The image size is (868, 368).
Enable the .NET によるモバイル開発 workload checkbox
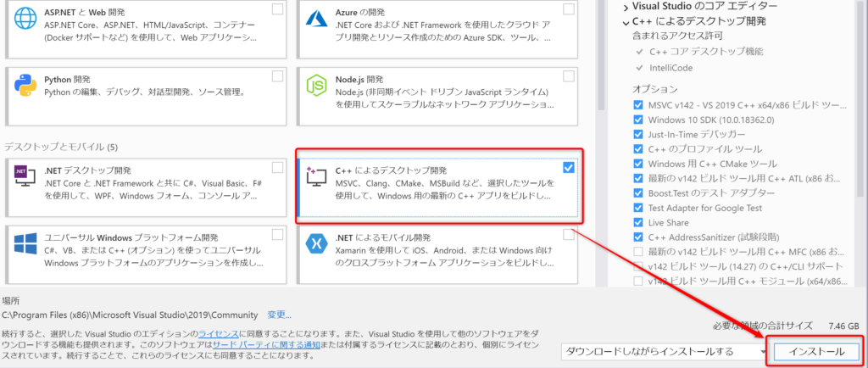(569, 235)
